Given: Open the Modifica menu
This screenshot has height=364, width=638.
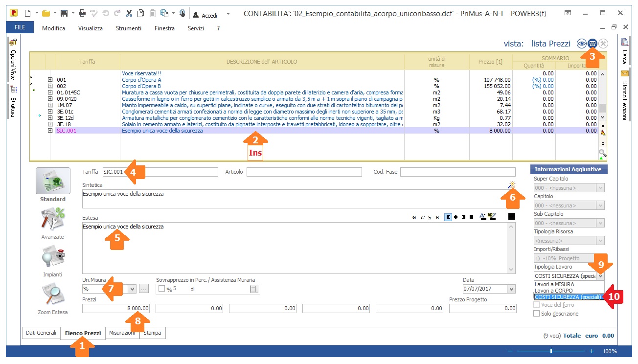Looking at the screenshot, I should 53,28.
